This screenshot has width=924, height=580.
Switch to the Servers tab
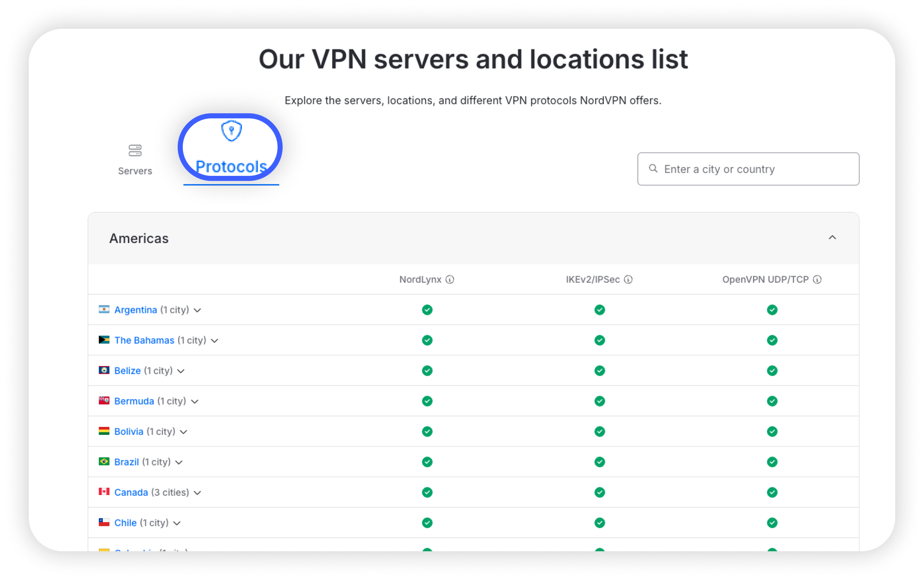point(135,171)
